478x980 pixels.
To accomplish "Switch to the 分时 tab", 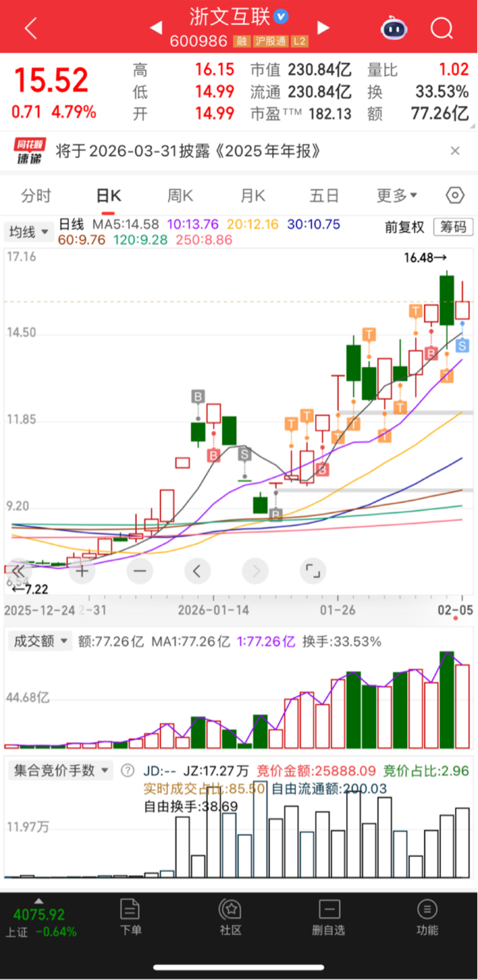I will (36, 196).
